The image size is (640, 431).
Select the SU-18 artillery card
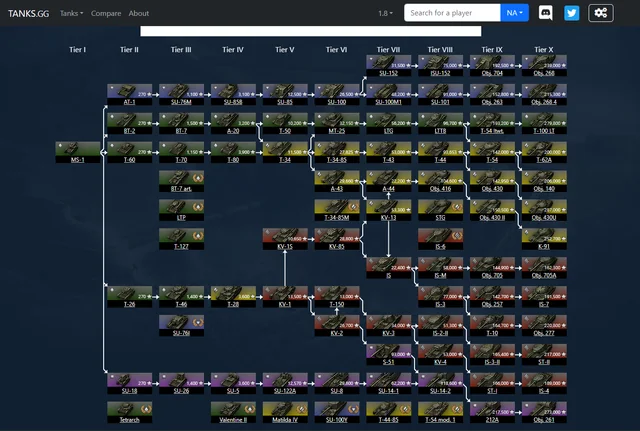pyautogui.click(x=129, y=383)
